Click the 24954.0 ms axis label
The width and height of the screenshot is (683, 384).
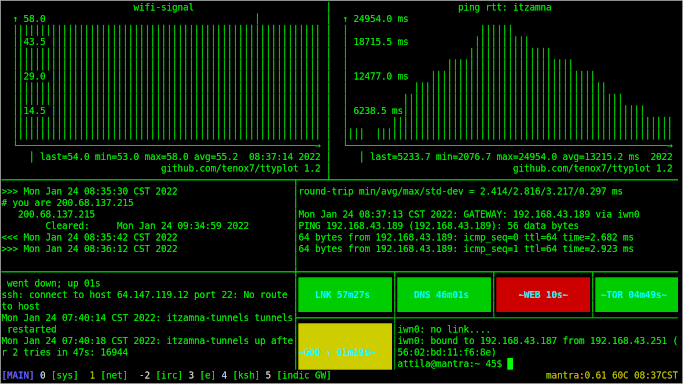pos(381,19)
